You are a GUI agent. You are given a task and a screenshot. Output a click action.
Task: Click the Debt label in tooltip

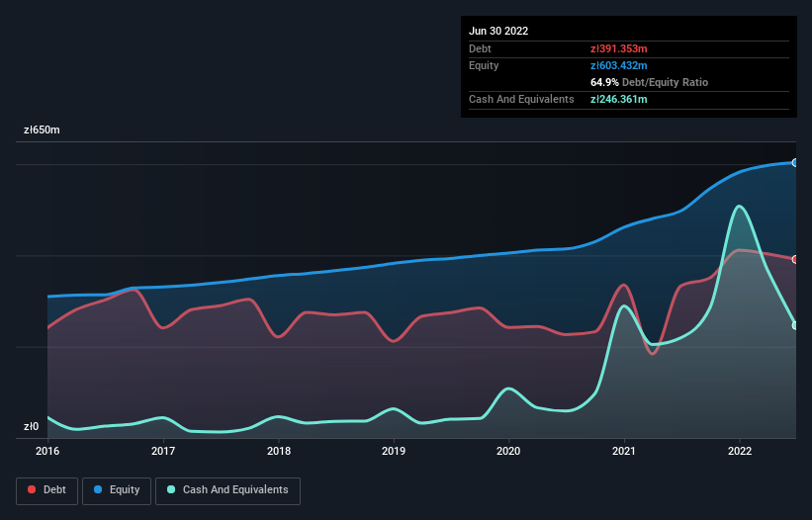[480, 48]
